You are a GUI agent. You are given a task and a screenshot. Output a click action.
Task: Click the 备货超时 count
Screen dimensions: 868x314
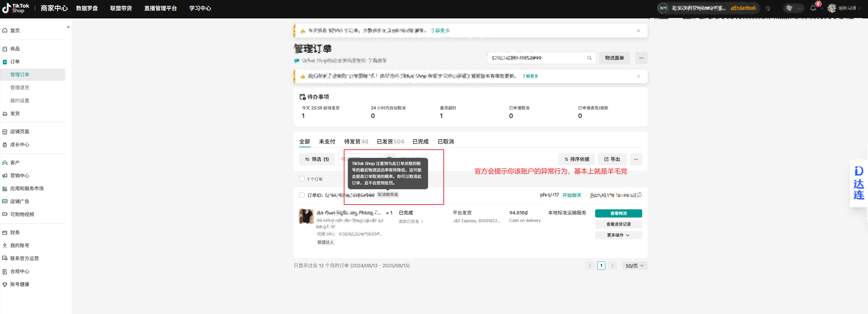pyautogui.click(x=441, y=116)
